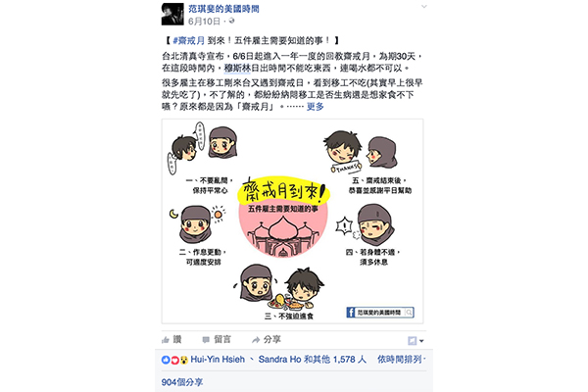The height and width of the screenshot is (392, 588).
Task: Click the 分享 share arrow icon
Action: click(256, 340)
